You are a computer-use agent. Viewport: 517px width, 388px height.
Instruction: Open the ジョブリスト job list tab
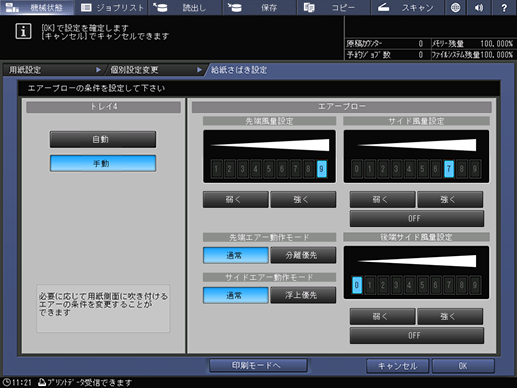[x=111, y=7]
